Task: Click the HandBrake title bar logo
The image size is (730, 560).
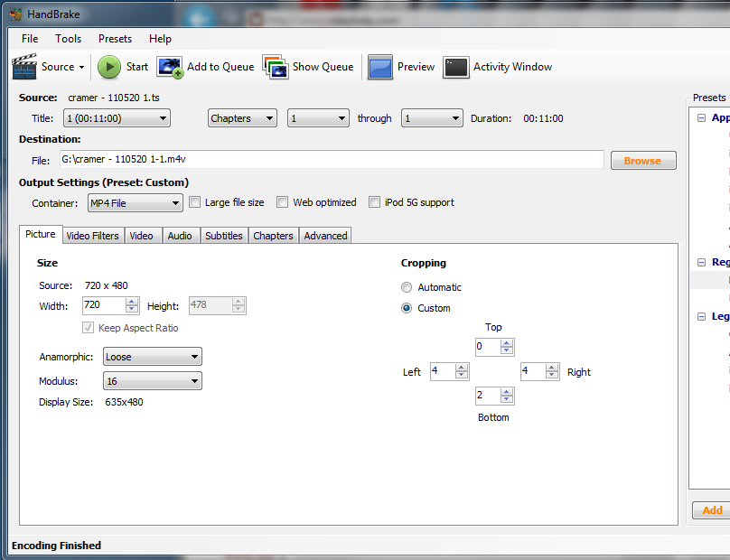Action: point(16,14)
